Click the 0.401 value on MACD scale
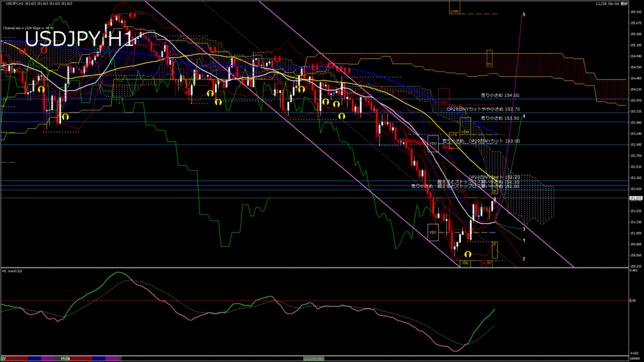This screenshot has height=362, width=644. tap(634, 270)
